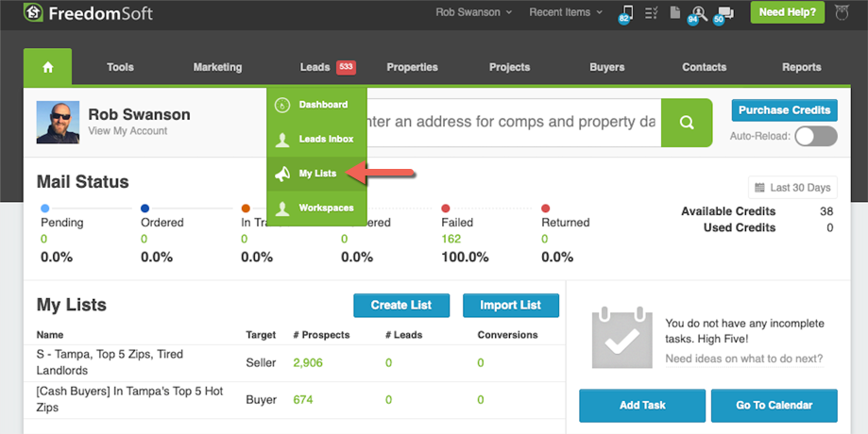Click the Add Task button

point(642,406)
